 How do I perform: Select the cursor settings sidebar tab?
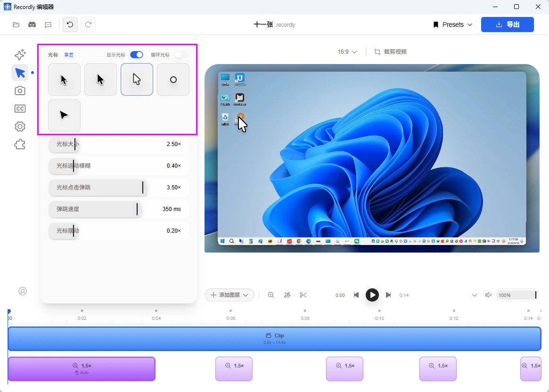[x=20, y=73]
